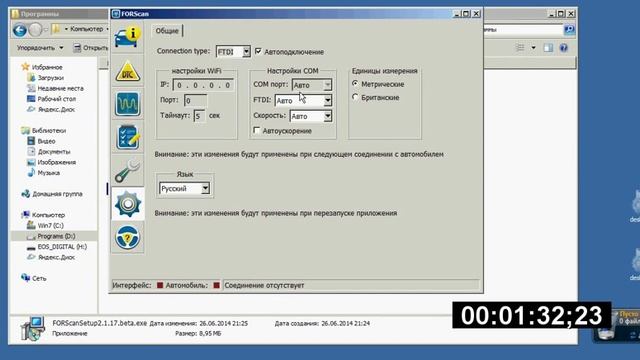This screenshot has width=640, height=360.
Task: Open the tests checklist section
Action: pos(128,137)
